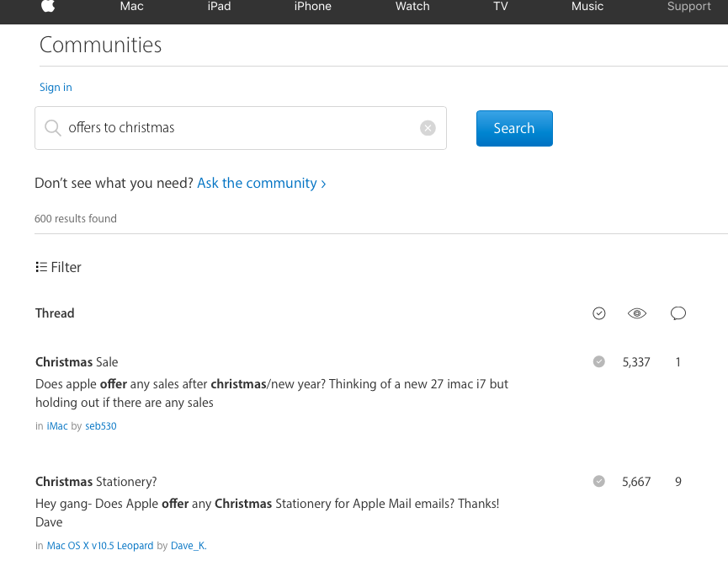Click the Sign in link
This screenshot has width=728, height=561.
click(x=56, y=88)
